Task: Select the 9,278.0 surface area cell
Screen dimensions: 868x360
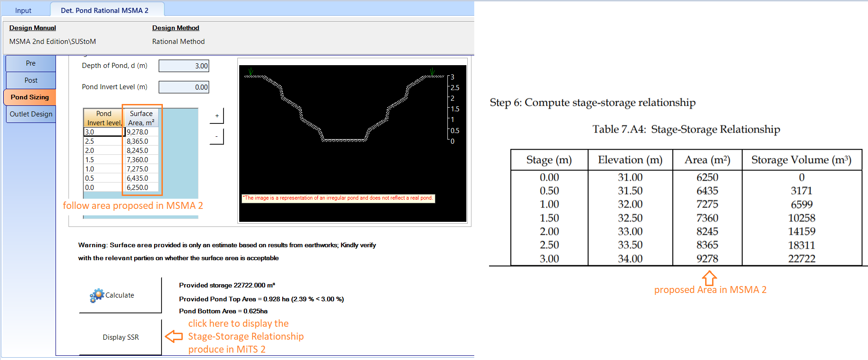Action: coord(142,132)
